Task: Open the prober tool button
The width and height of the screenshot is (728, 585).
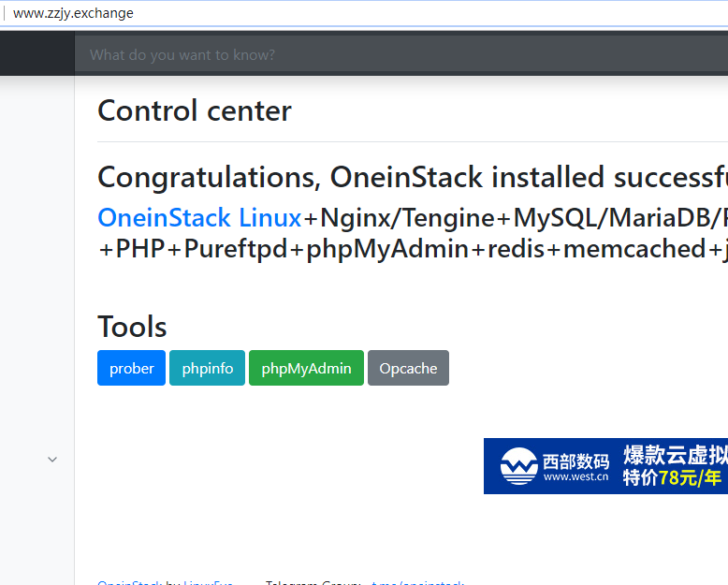Action: click(x=131, y=368)
